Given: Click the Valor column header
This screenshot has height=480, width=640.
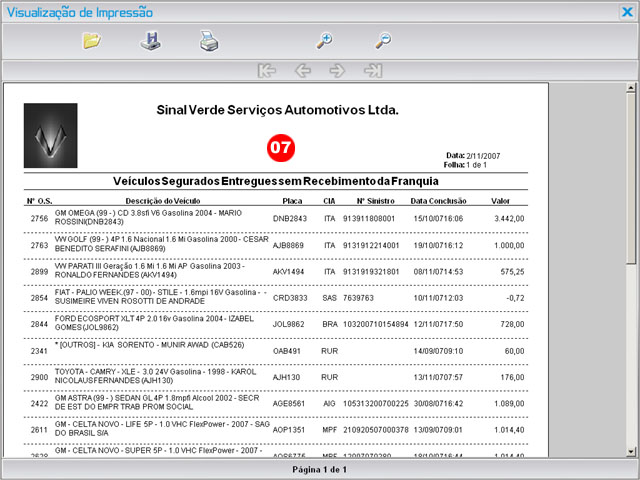Looking at the screenshot, I should (500, 201).
